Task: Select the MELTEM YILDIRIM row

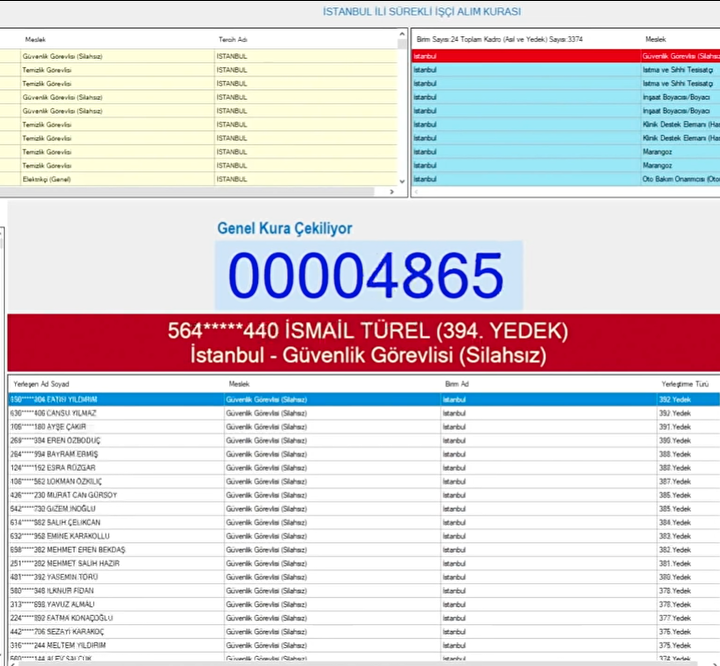Action: point(364,645)
